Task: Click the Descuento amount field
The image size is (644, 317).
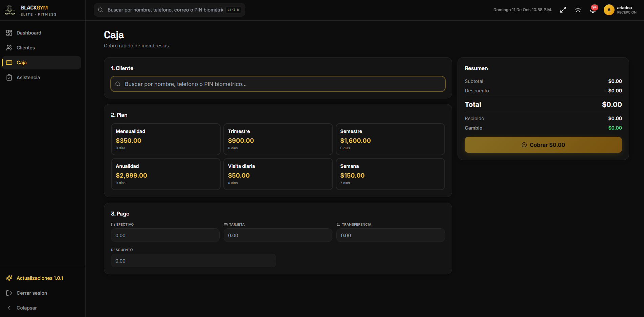Action: (194, 261)
